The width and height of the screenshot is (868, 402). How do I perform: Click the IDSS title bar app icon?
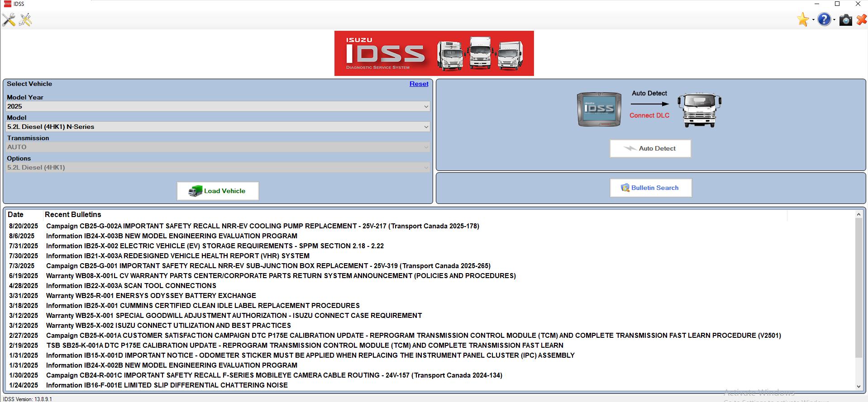(x=7, y=4)
